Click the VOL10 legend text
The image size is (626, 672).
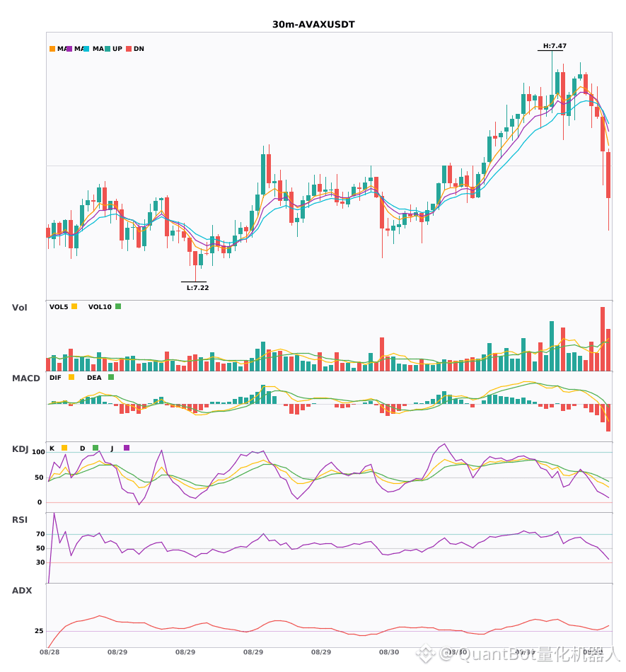coord(100,307)
